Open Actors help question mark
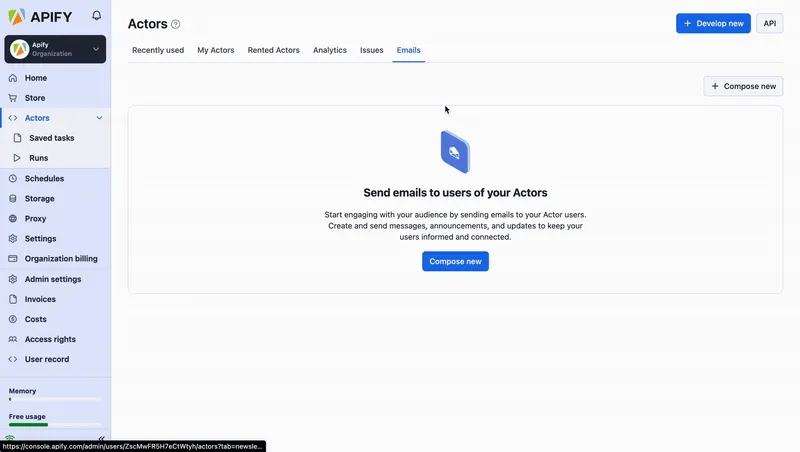 click(176, 24)
